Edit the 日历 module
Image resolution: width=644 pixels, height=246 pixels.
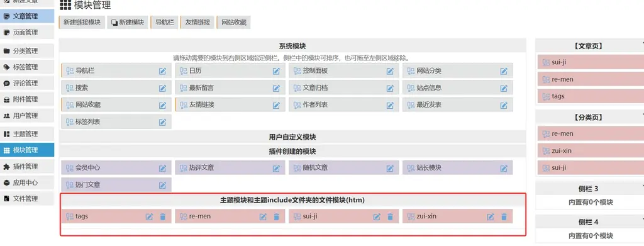(277, 71)
